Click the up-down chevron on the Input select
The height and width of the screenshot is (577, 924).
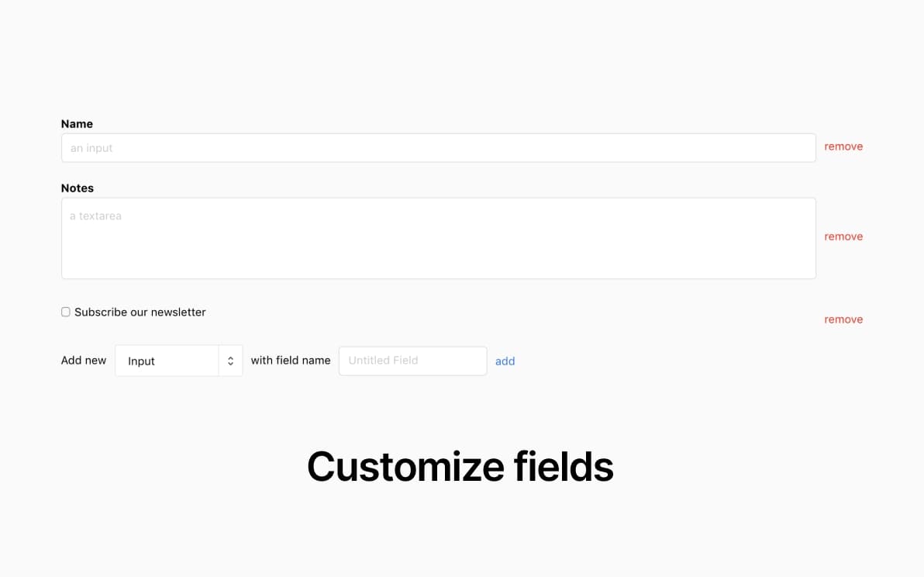[230, 361]
